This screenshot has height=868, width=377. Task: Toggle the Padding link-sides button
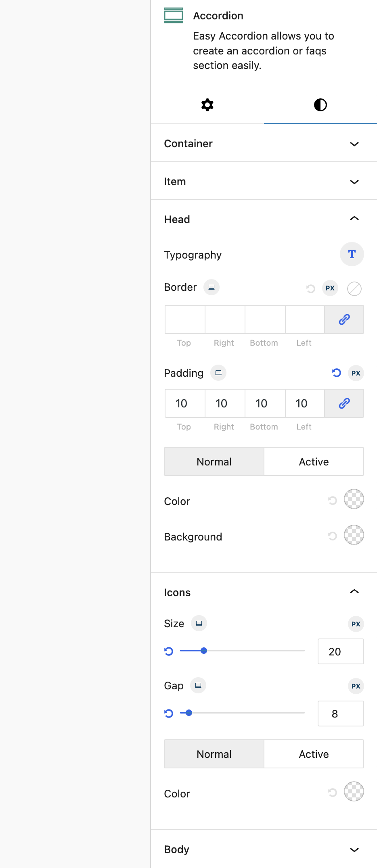tap(344, 403)
